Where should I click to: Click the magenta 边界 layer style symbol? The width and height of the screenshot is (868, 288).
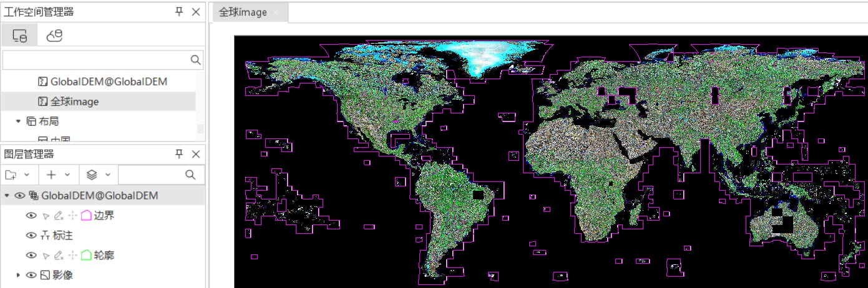pyautogui.click(x=86, y=216)
